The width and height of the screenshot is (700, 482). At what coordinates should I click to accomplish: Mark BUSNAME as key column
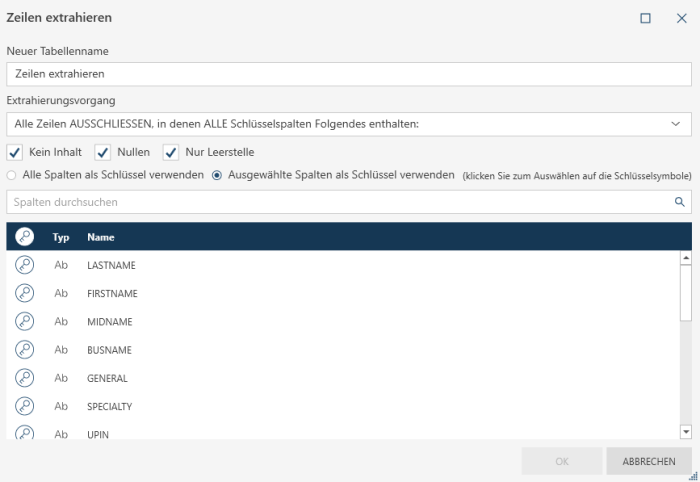[25, 350]
